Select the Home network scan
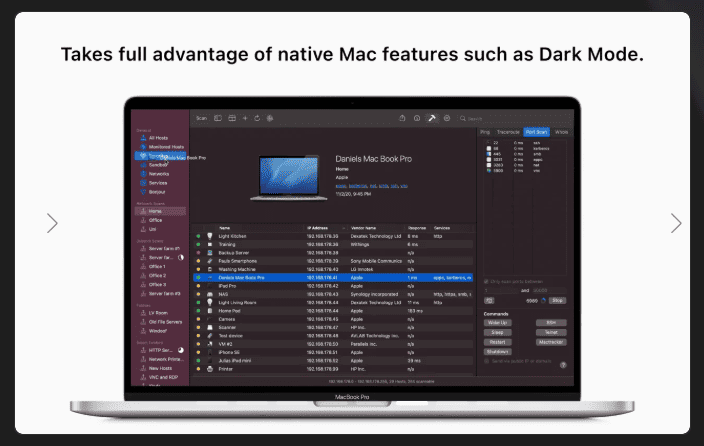Image resolution: width=704 pixels, height=446 pixels. pos(161,211)
